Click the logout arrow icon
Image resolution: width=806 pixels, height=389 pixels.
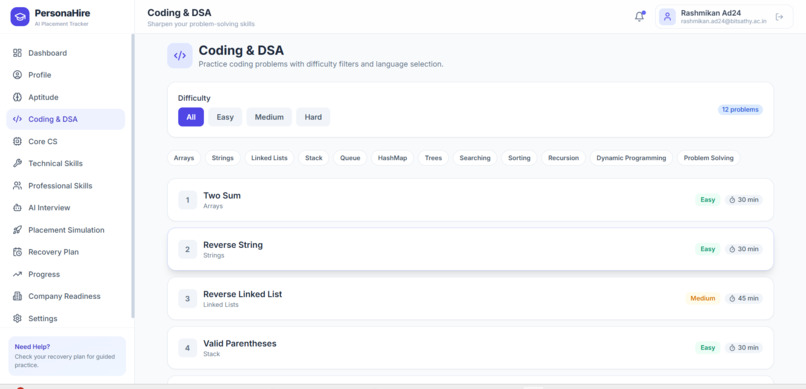(779, 17)
